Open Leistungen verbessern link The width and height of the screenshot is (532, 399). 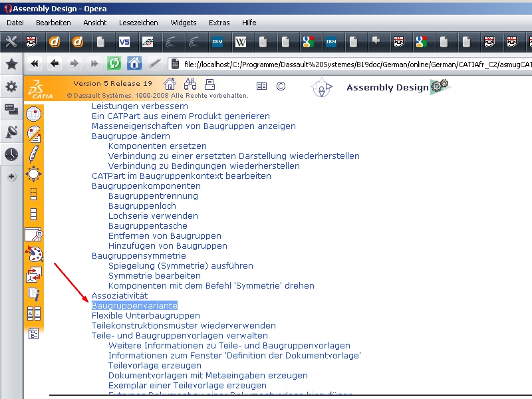coord(140,106)
